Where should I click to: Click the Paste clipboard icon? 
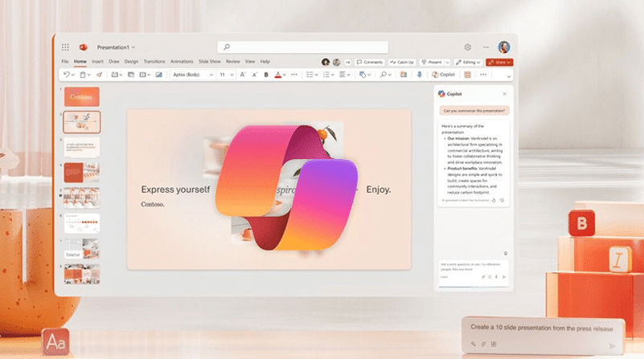(83, 75)
